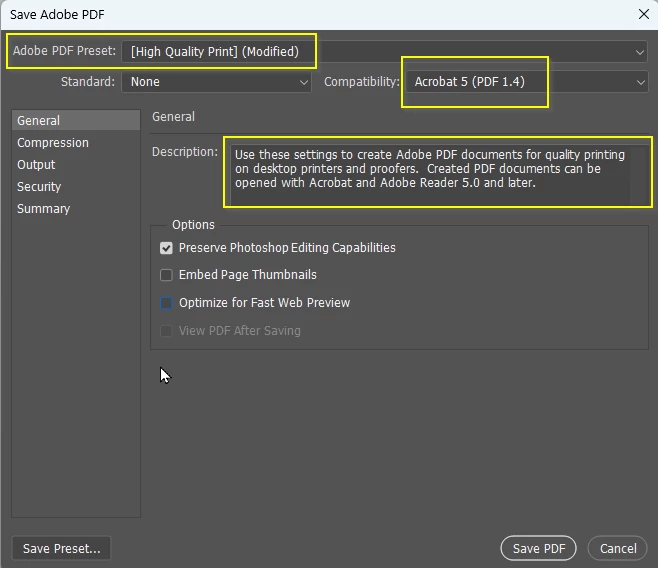Open the Compatibility dropdown showing Acrobat 5
This screenshot has height=568, width=658.
(527, 82)
